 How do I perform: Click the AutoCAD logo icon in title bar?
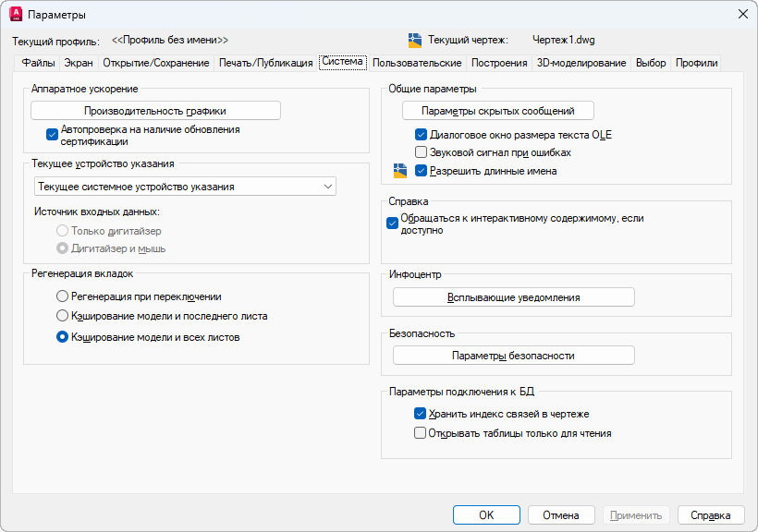pos(16,14)
